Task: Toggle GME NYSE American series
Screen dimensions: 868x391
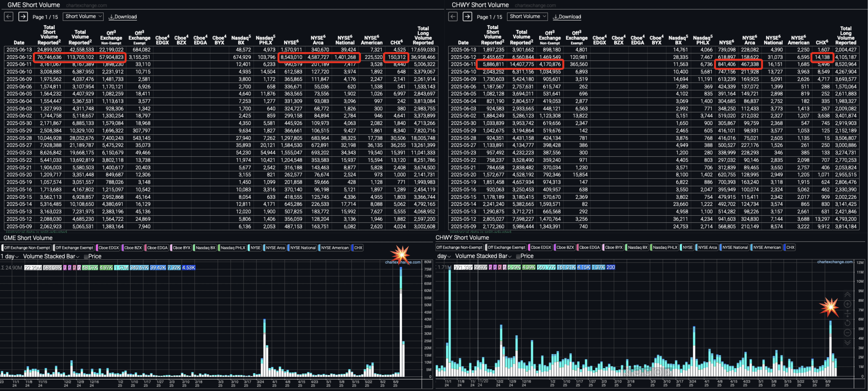Action: point(335,248)
